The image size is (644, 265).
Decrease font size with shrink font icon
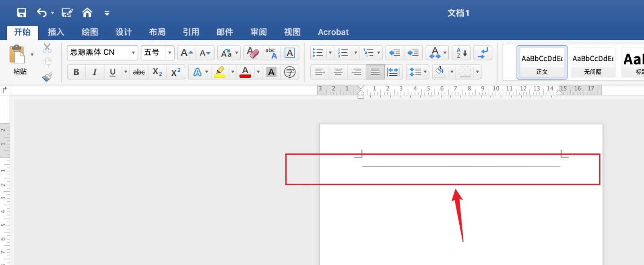click(205, 53)
